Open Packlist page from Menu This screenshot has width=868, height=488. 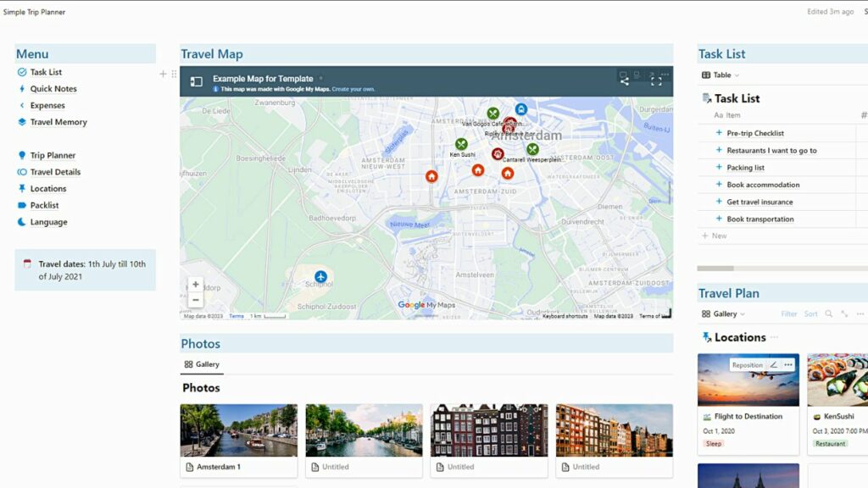pyautogui.click(x=44, y=205)
